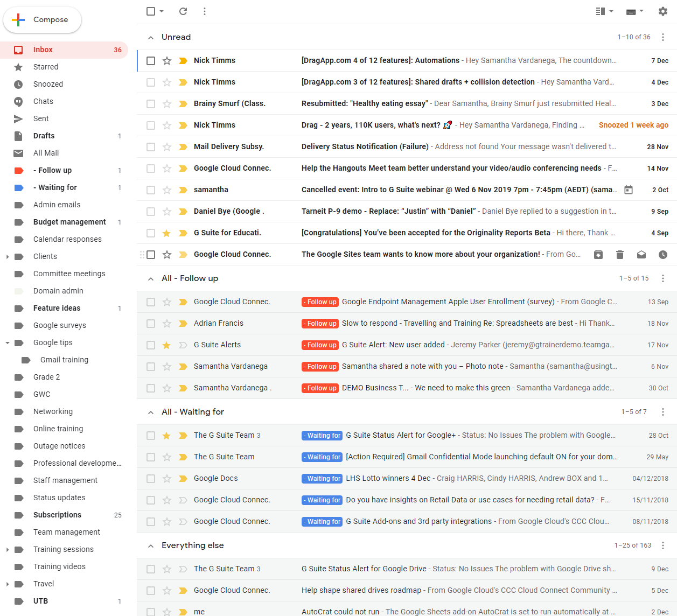677x616 pixels.
Task: Open the Gmail training sublabel
Action: pos(64,360)
